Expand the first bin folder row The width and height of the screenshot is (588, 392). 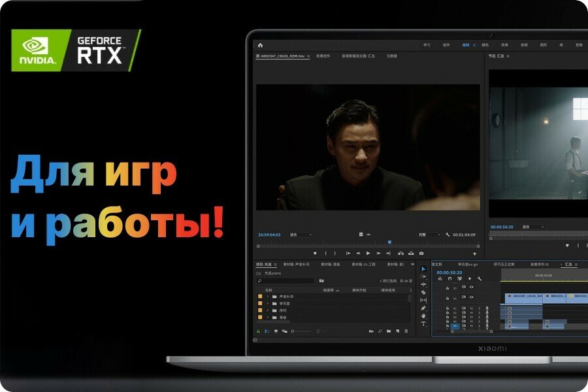point(268,297)
